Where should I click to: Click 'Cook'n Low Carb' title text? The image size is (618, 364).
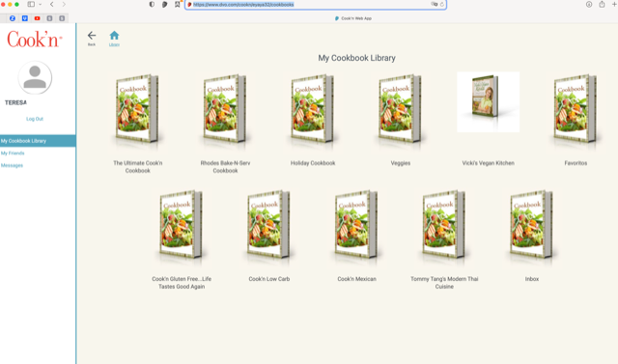269,279
